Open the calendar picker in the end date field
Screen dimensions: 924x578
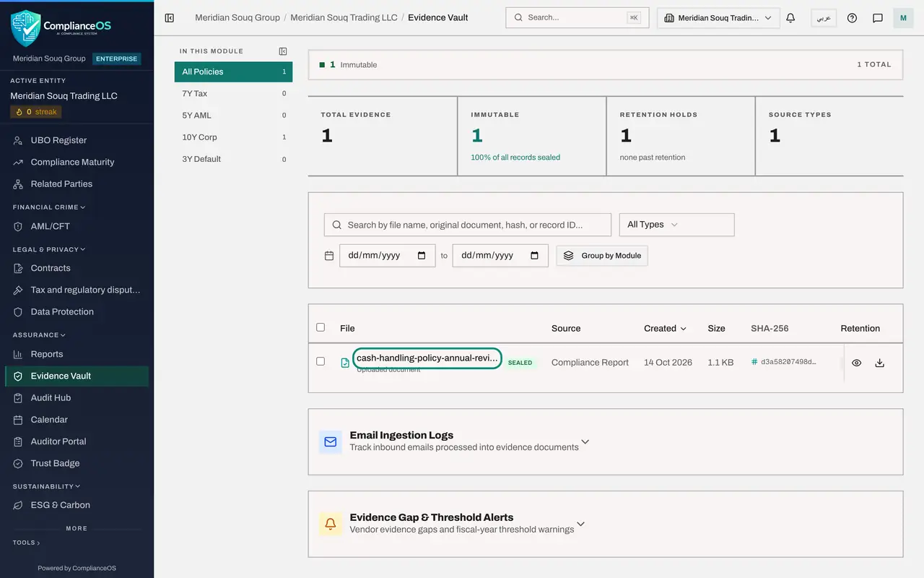[535, 256]
